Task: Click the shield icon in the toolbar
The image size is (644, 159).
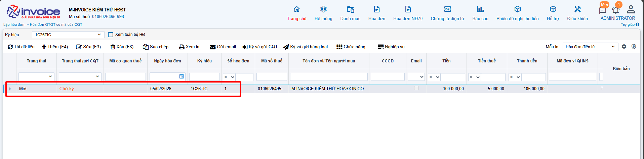Action: tap(634, 47)
